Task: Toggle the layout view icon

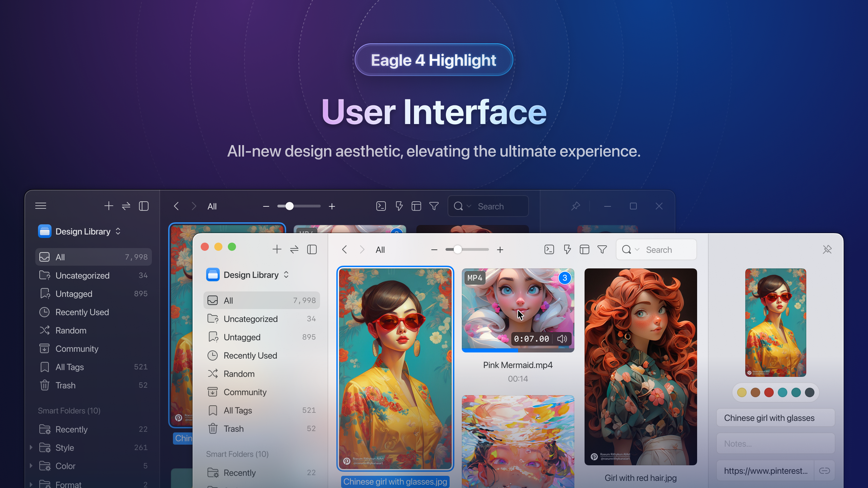Action: (x=585, y=249)
